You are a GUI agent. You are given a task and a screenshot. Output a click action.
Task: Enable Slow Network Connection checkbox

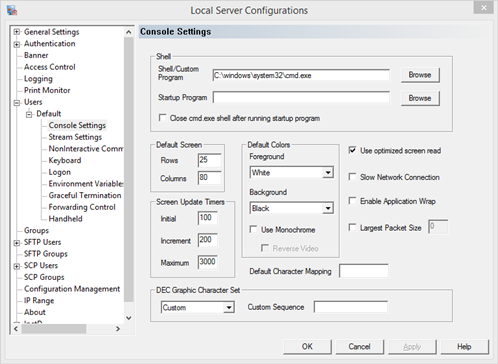pos(352,177)
